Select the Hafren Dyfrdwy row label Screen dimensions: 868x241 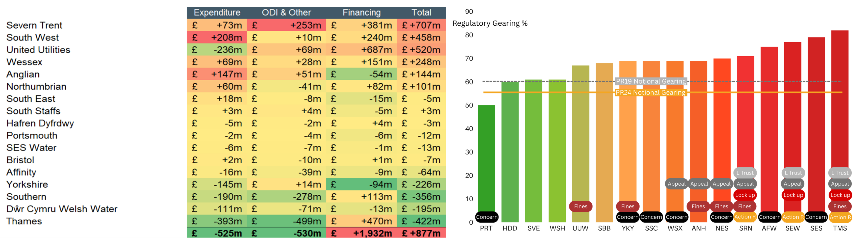coord(40,123)
